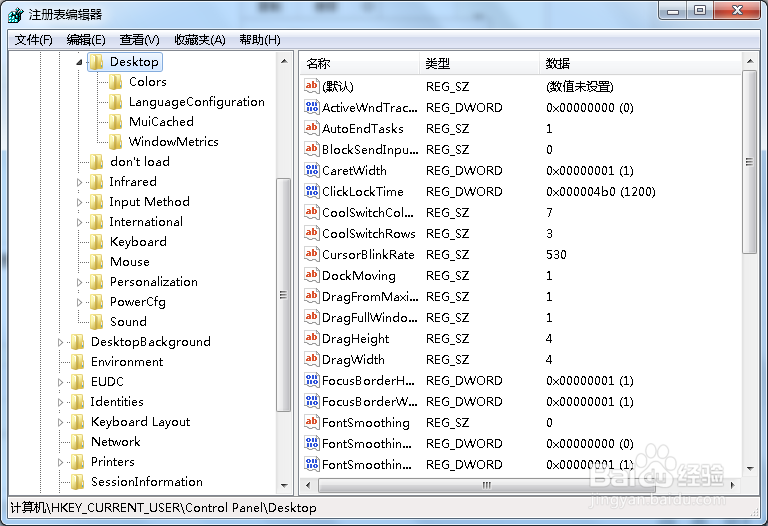Click the string icon of CoolSwitchCol...
Screen dimensions: 768x526
point(312,213)
